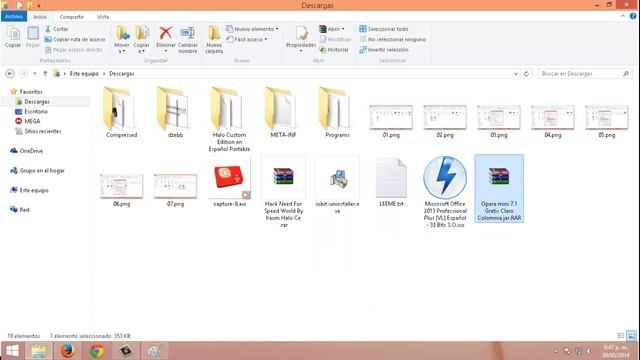Select Hack Need For Speed rar file

[x=283, y=192]
